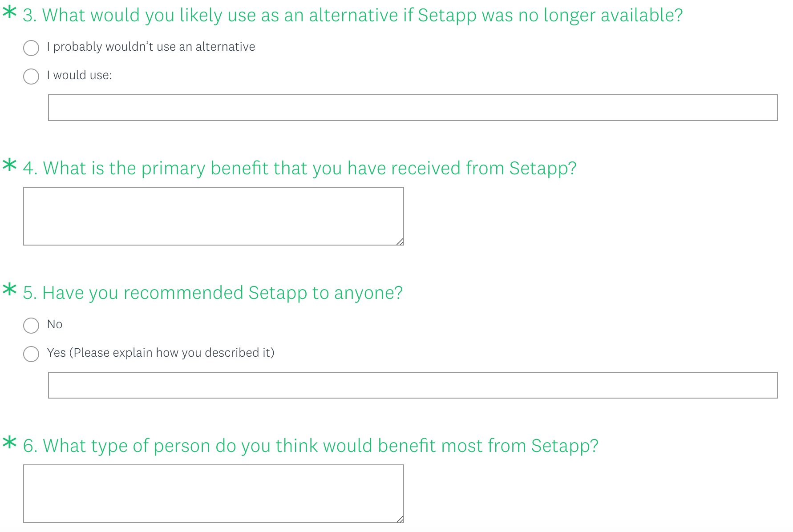Click resize handle of primary benefit text area

pyautogui.click(x=400, y=242)
